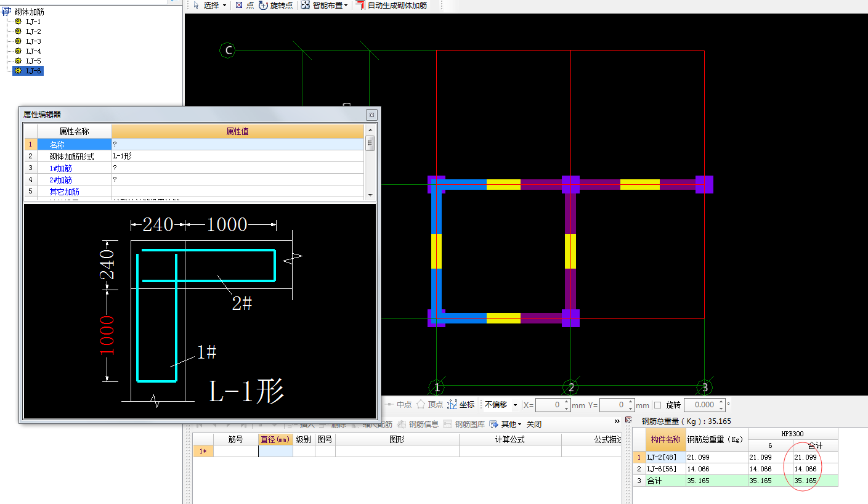Click the white 1000 horizontal dimension in diagram

pos(227,225)
